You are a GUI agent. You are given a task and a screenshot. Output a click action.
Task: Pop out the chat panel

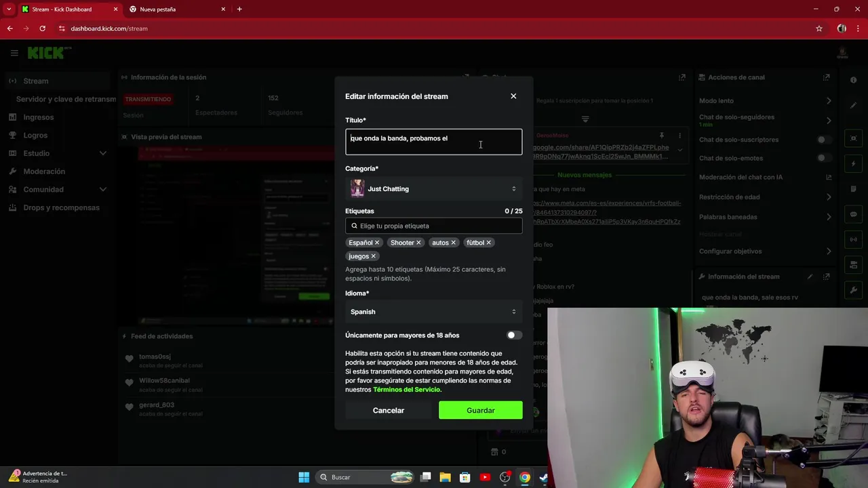click(682, 77)
